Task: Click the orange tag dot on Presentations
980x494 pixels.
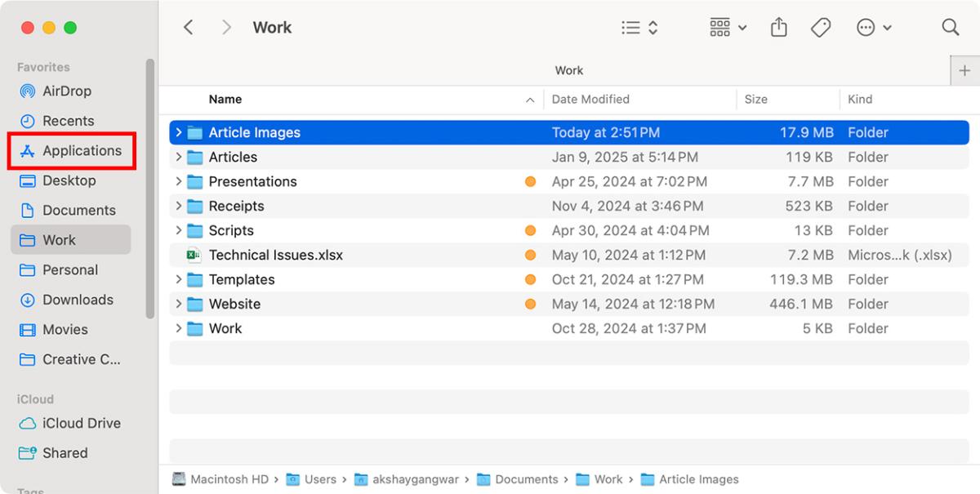Action: point(530,181)
